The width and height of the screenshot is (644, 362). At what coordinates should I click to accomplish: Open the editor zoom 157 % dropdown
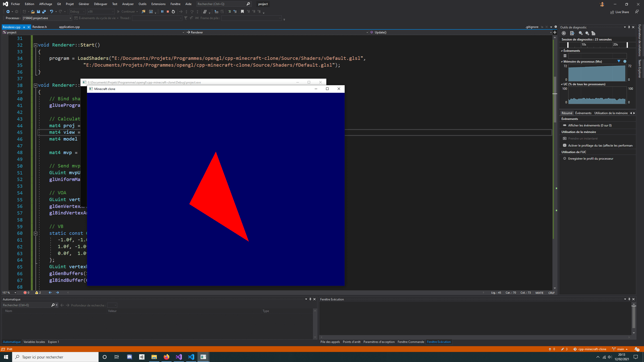pyautogui.click(x=15, y=293)
